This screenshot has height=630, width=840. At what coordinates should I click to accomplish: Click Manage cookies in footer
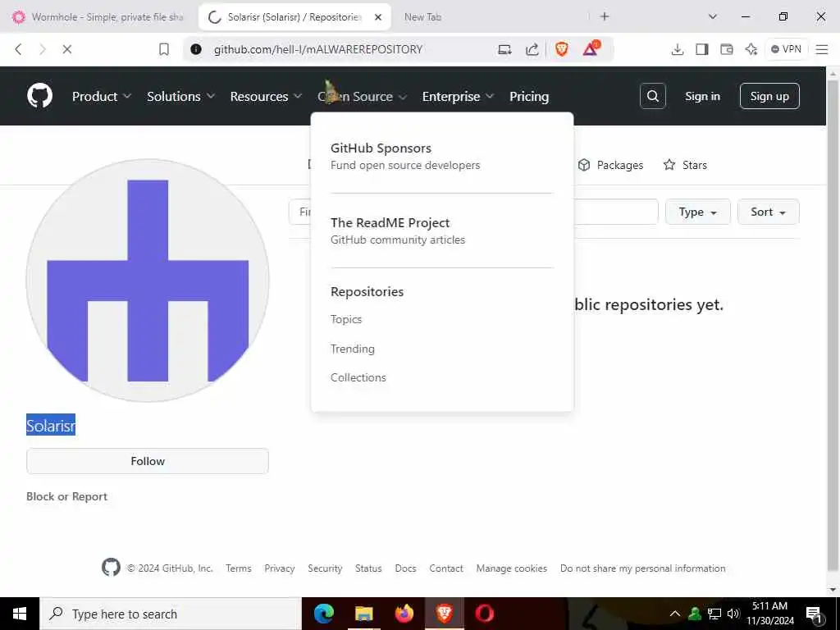[x=512, y=568]
